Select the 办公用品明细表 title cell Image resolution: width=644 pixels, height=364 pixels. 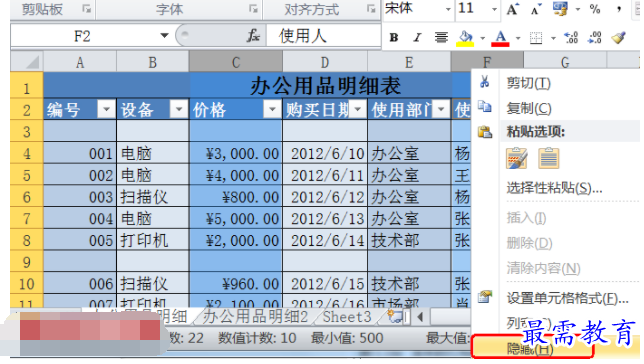pos(325,86)
